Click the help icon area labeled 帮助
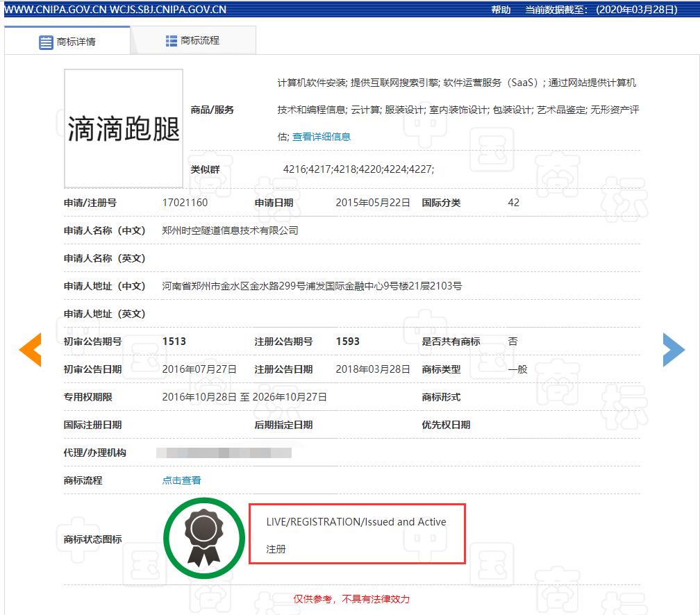The height and width of the screenshot is (615, 700). 500,10
